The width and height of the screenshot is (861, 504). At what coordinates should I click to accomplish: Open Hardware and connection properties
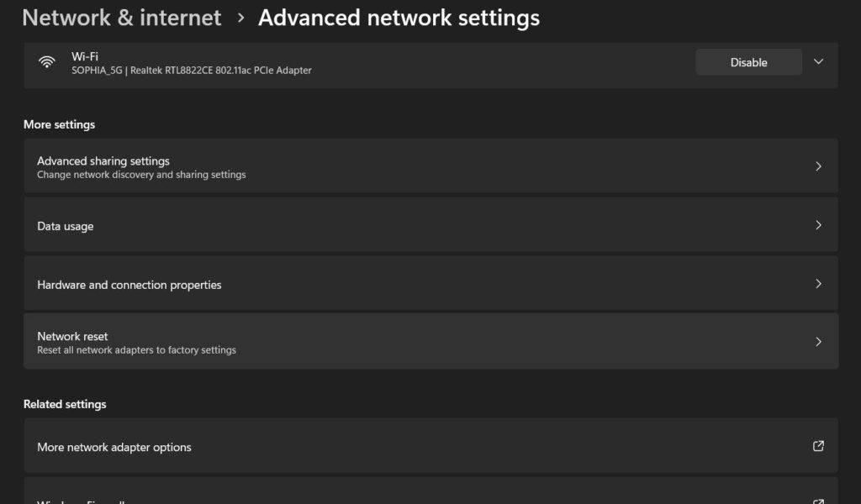click(x=431, y=284)
